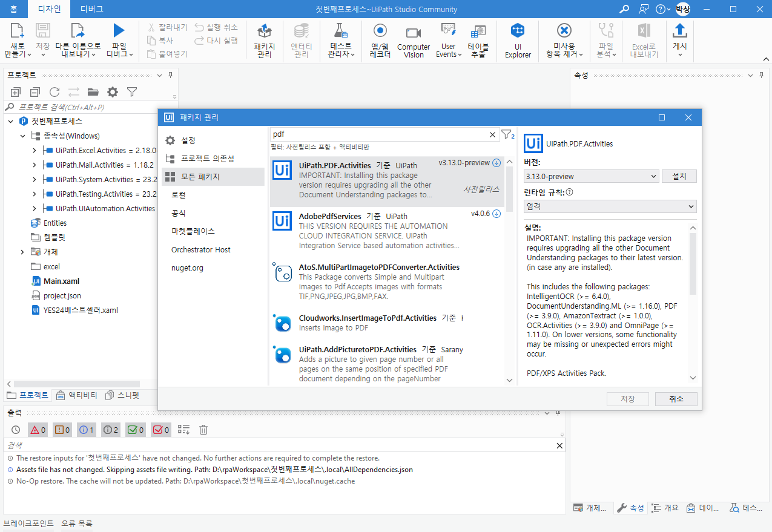
Task: Click the 게시 publish icon
Action: 679,31
